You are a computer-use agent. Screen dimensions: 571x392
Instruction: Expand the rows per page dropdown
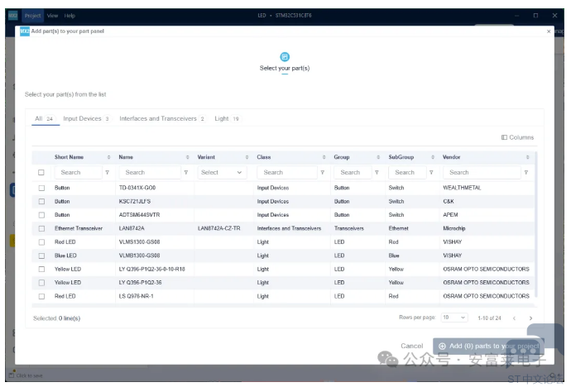[x=454, y=318]
